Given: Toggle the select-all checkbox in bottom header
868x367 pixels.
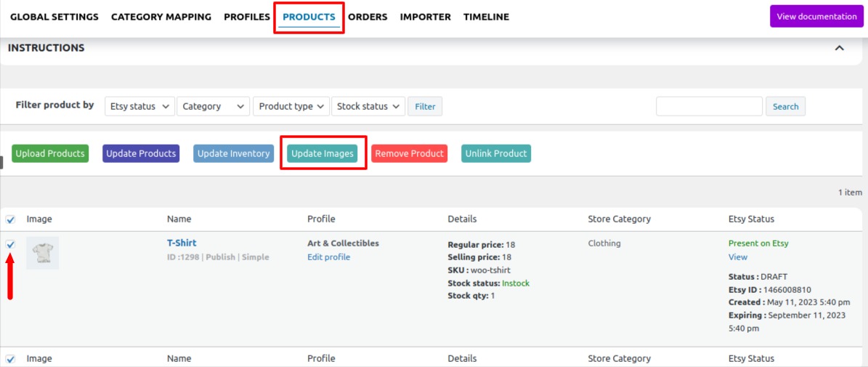Looking at the screenshot, I should [x=10, y=359].
